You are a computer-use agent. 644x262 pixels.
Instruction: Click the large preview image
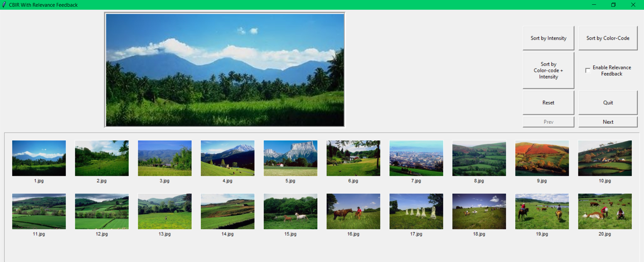point(225,70)
